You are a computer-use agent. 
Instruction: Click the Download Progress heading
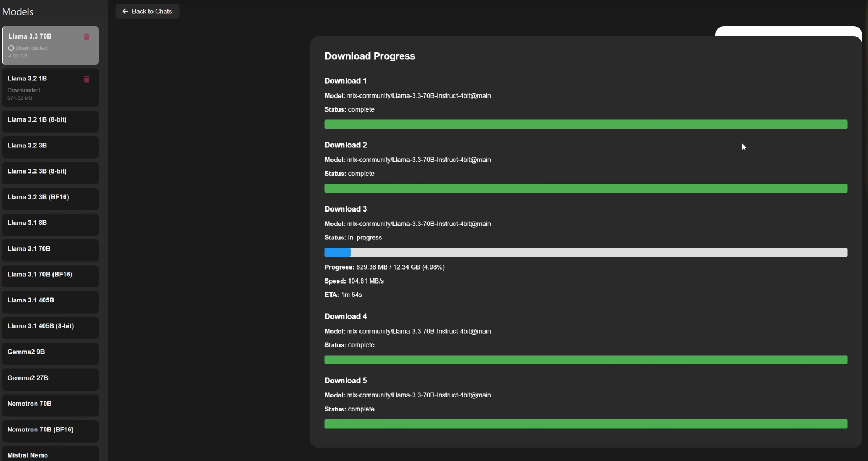[370, 56]
